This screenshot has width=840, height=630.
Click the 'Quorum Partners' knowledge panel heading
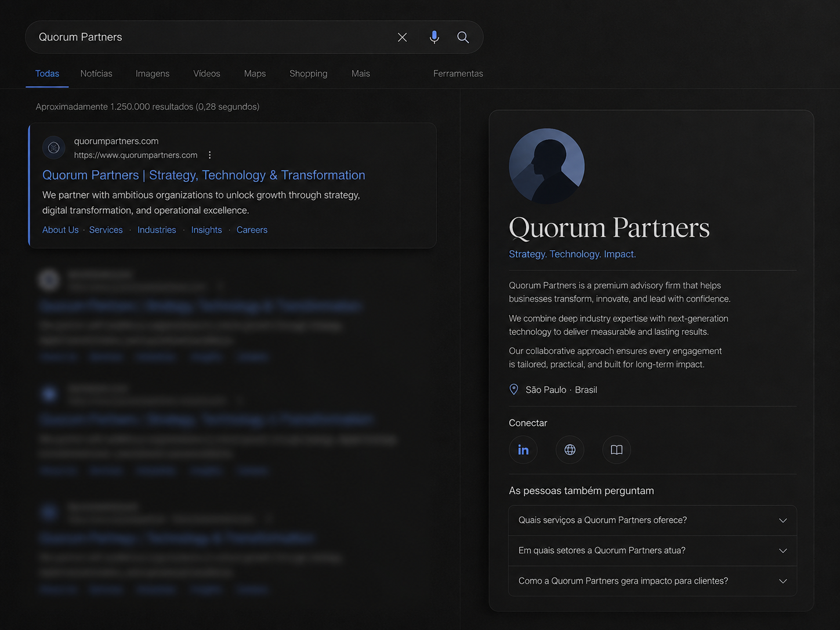[x=609, y=227]
